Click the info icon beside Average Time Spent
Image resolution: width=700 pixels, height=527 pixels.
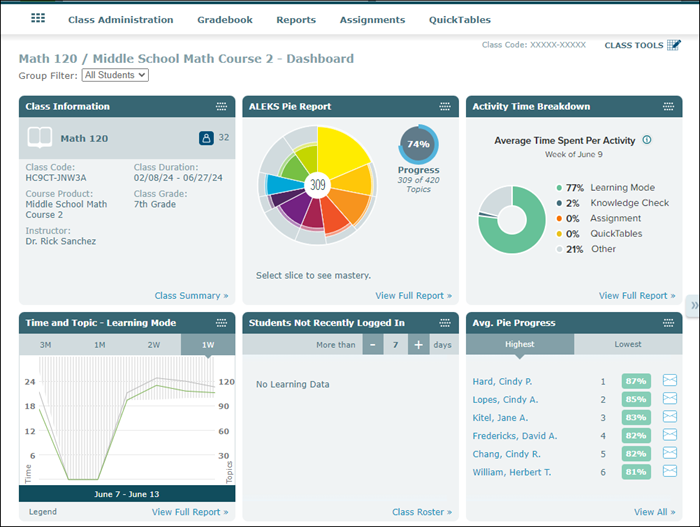click(647, 140)
